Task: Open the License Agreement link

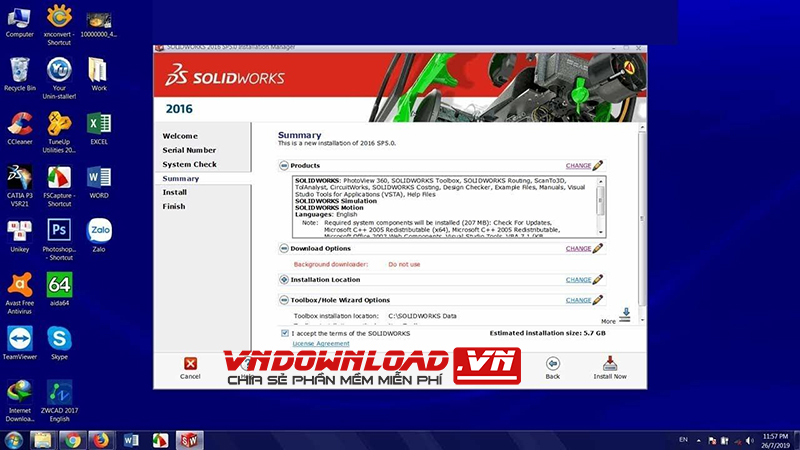Action: tap(321, 344)
